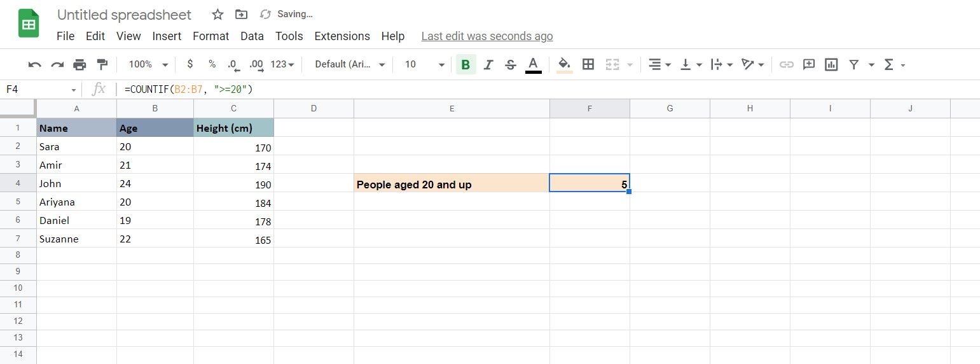Open the font size dropdown
980x364 pixels.
(x=424, y=64)
